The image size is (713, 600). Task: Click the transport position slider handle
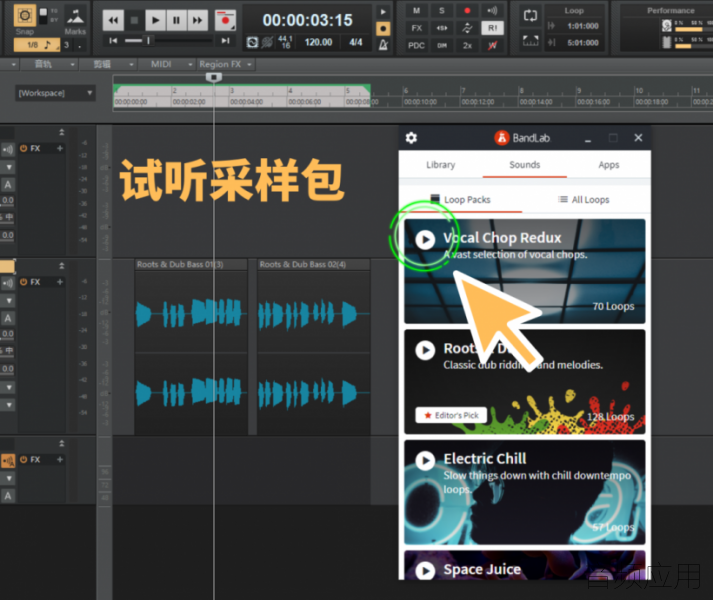[x=148, y=41]
